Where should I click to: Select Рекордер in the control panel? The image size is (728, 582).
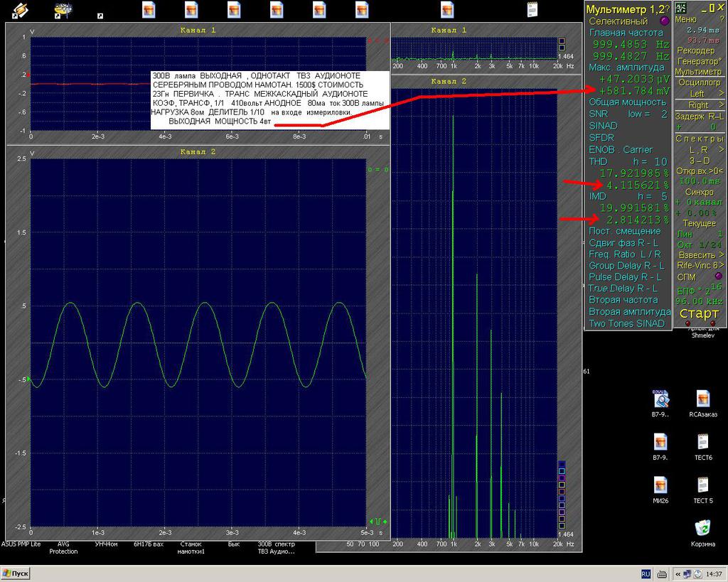tap(696, 50)
